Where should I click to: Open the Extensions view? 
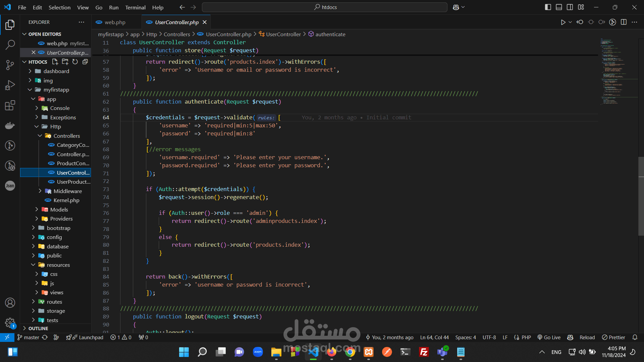[10, 105]
